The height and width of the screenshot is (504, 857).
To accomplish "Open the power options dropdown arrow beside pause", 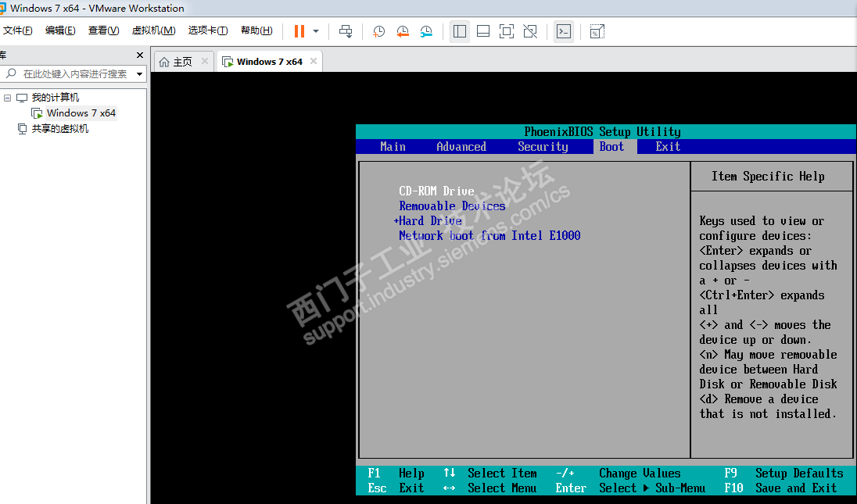I will [x=316, y=31].
